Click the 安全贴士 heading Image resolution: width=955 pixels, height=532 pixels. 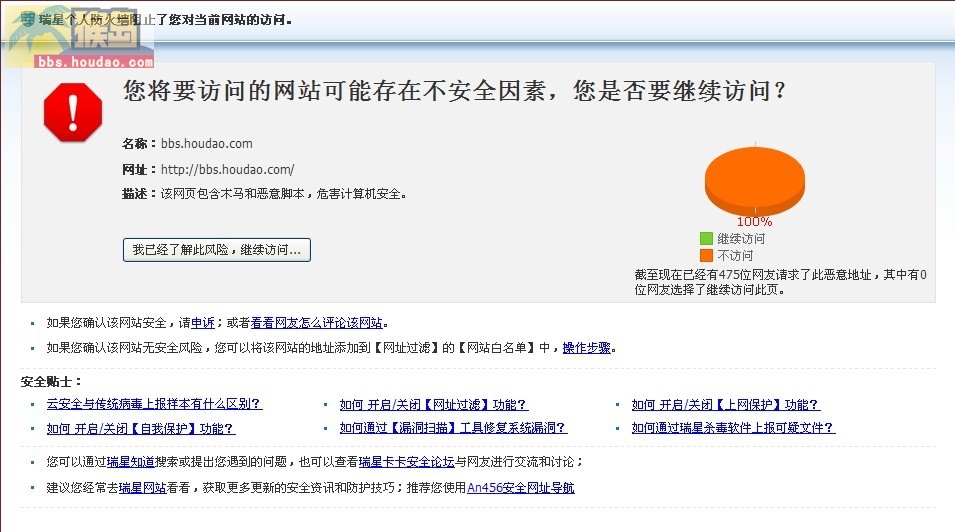51,381
